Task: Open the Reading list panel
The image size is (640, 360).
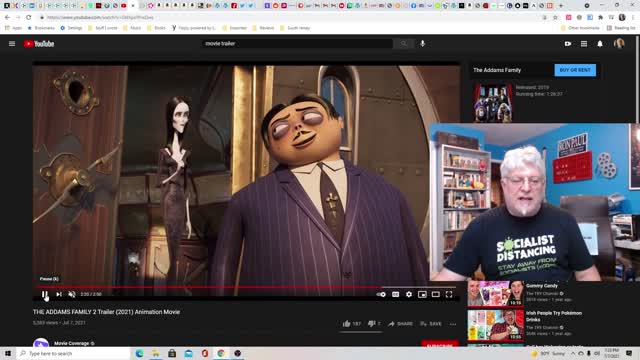Action: pos(621,28)
